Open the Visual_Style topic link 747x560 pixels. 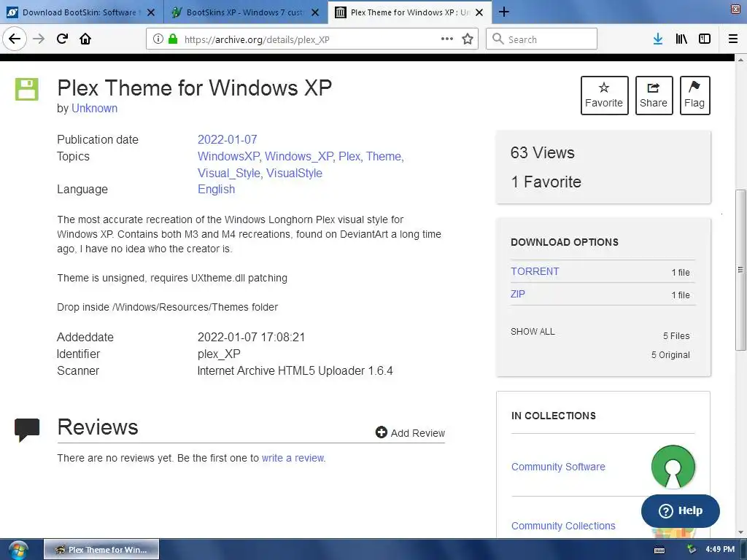point(228,173)
